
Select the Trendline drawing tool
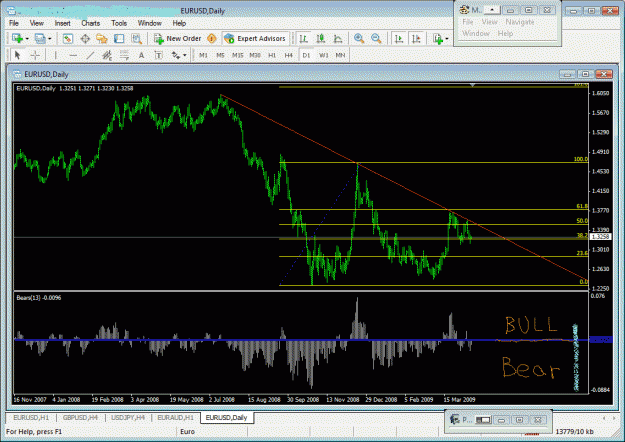[90, 55]
